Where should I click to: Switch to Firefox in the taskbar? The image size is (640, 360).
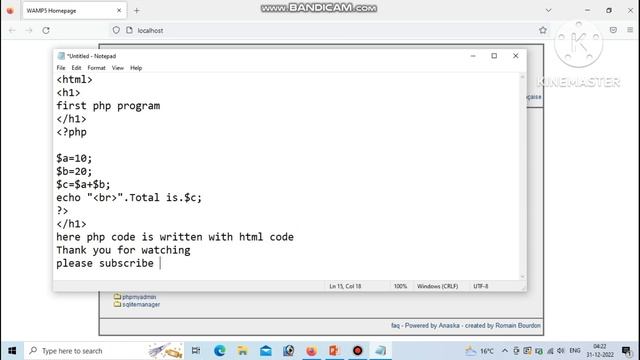click(x=311, y=351)
